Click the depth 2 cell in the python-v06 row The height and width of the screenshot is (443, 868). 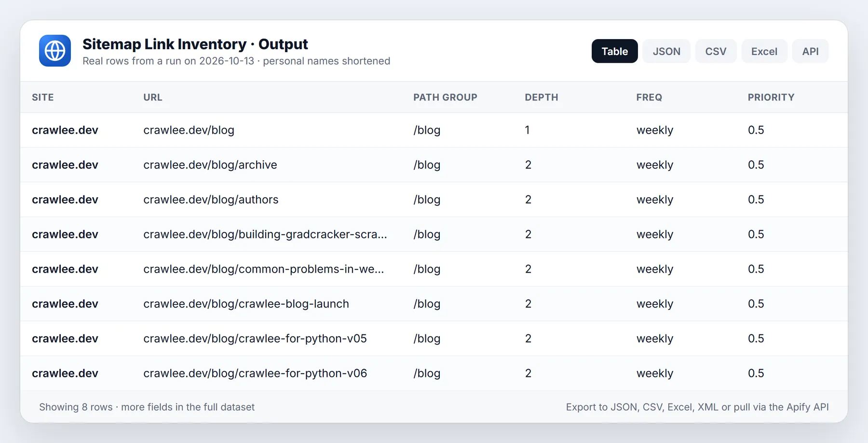coord(528,373)
